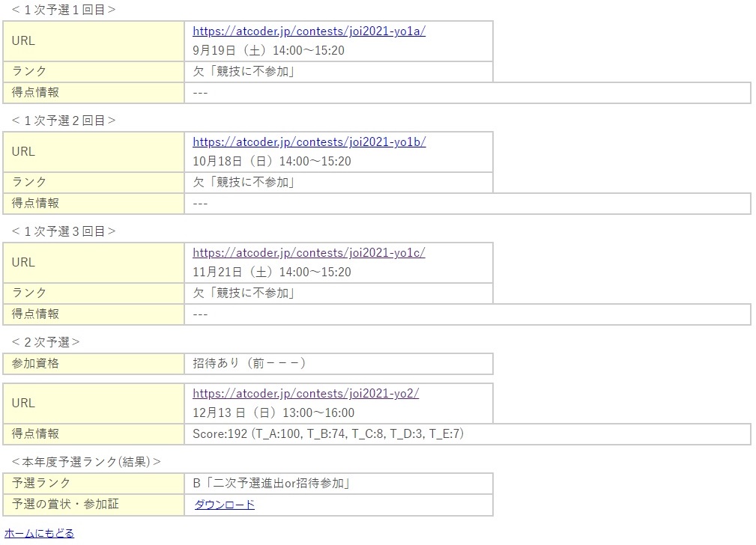
Task: Click the Score:192 result text
Action: pyautogui.click(x=328, y=434)
